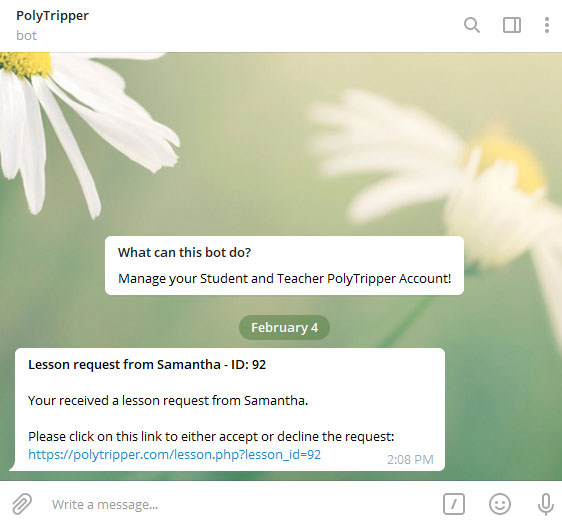Open bot commands slash icon

coord(454,504)
